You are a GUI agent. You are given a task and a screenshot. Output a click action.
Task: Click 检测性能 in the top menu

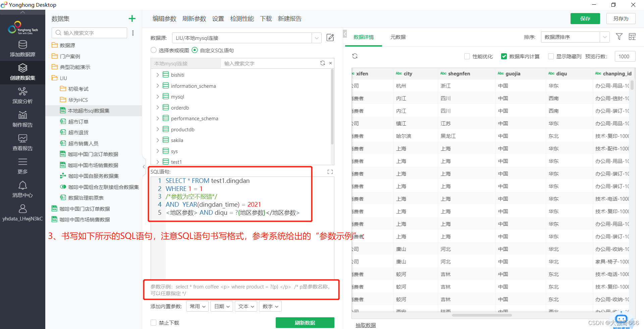point(242,19)
